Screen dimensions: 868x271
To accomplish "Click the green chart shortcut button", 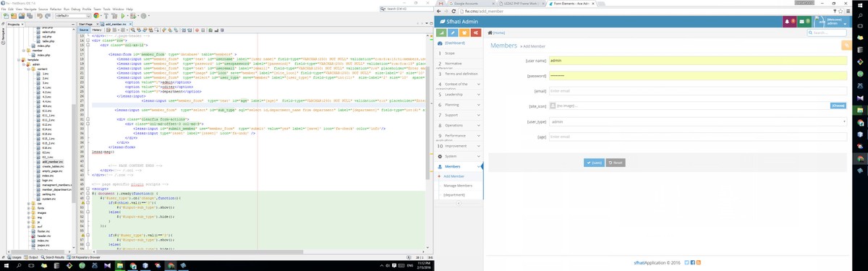I will pos(441,33).
